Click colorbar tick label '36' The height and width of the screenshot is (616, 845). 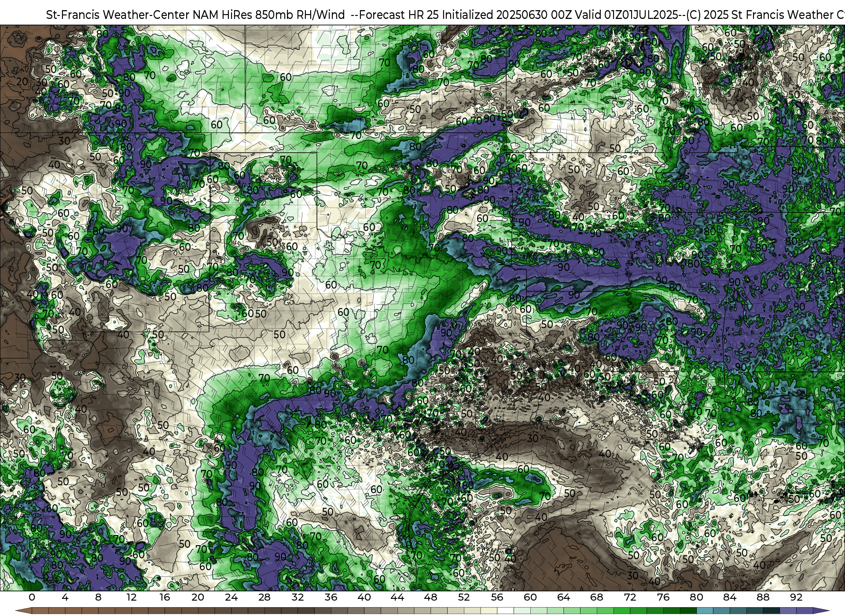tap(331, 598)
